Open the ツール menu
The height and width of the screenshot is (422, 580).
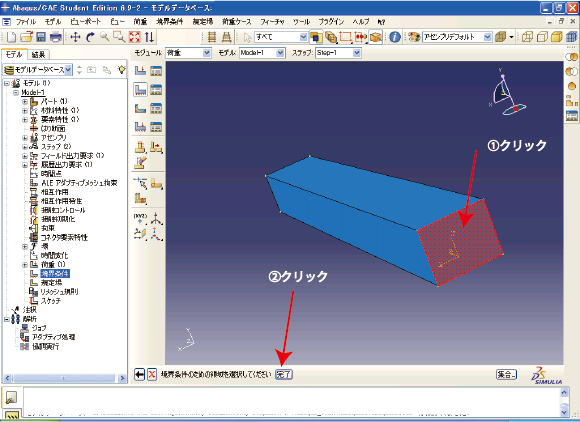[301, 22]
